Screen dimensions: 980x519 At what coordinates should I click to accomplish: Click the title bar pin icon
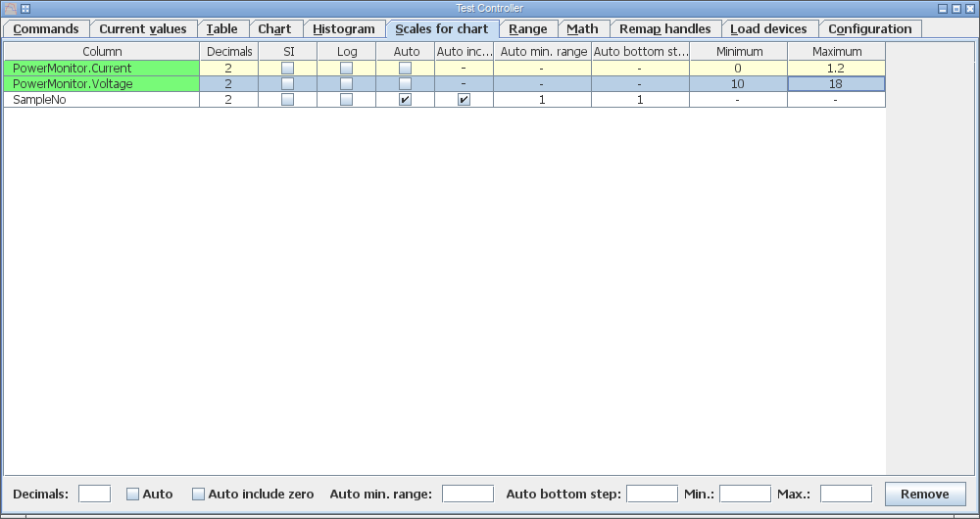click(25, 9)
